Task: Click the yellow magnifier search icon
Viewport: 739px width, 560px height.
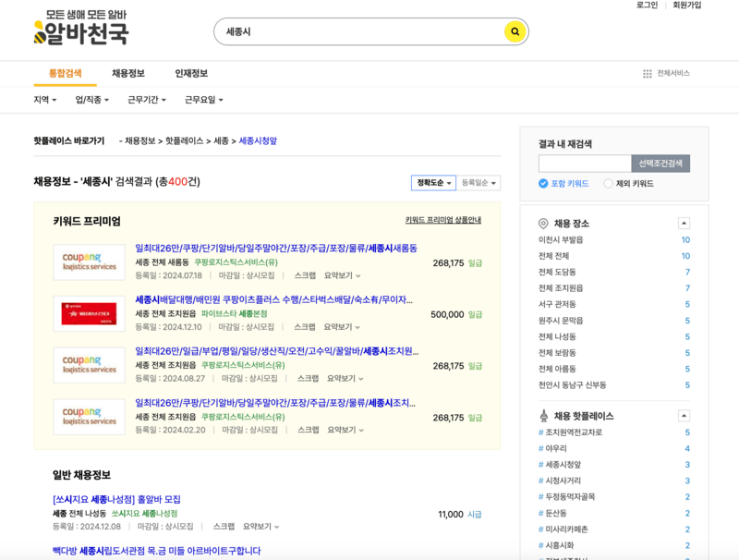Action: point(513,30)
